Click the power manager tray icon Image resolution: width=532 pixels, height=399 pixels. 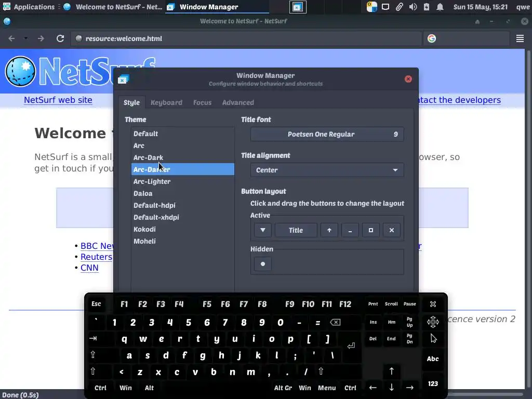[427, 7]
